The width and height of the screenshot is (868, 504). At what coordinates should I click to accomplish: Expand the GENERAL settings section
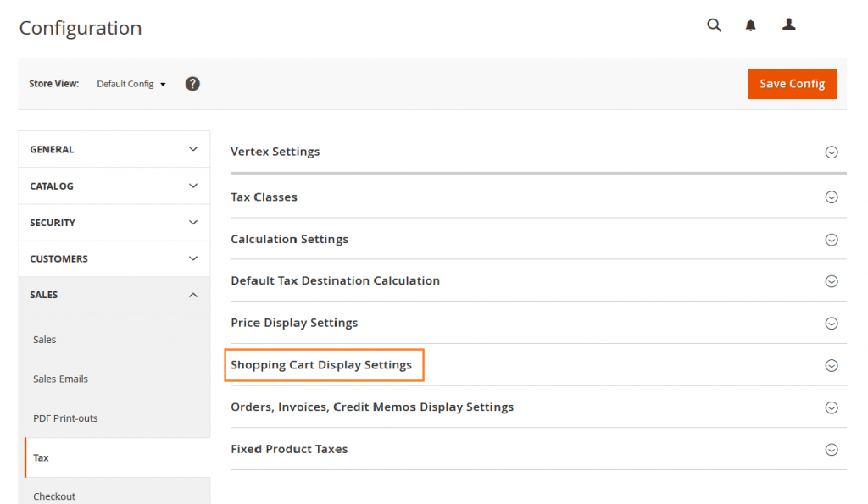coord(114,148)
